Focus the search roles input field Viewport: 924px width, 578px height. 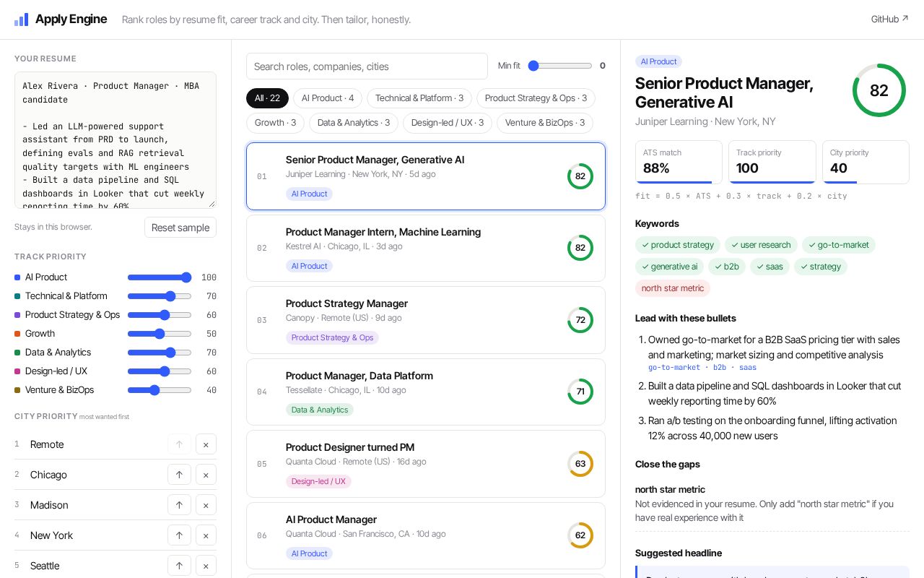(x=367, y=66)
